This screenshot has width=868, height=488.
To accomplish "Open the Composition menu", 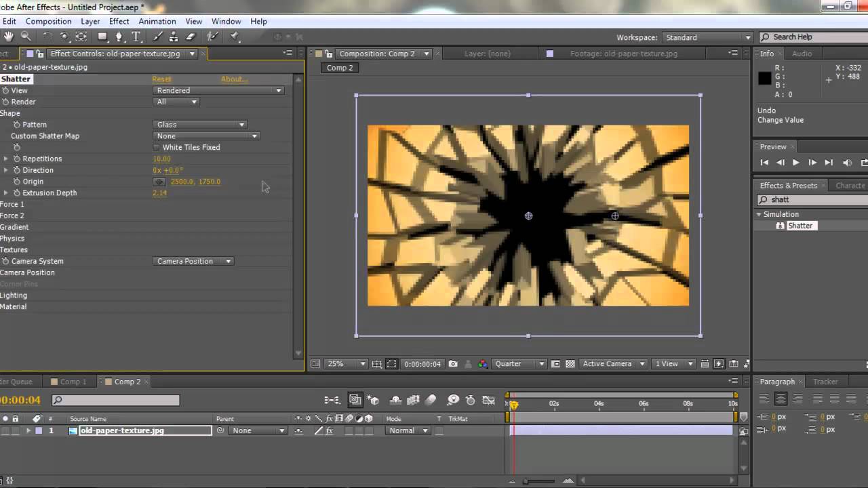I will coord(48,22).
